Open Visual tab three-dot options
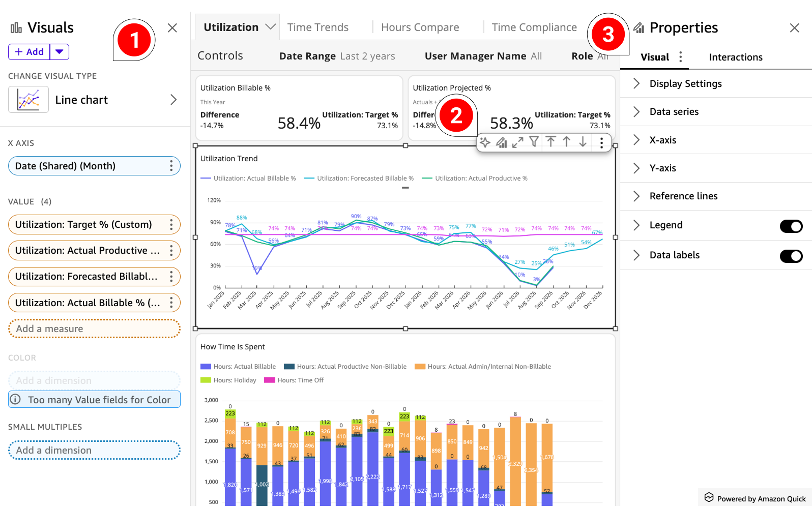 tap(681, 57)
